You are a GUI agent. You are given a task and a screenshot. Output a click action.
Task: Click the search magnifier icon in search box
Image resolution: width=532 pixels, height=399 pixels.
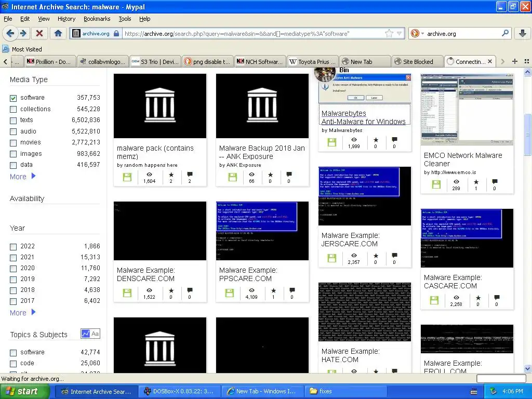pos(505,33)
